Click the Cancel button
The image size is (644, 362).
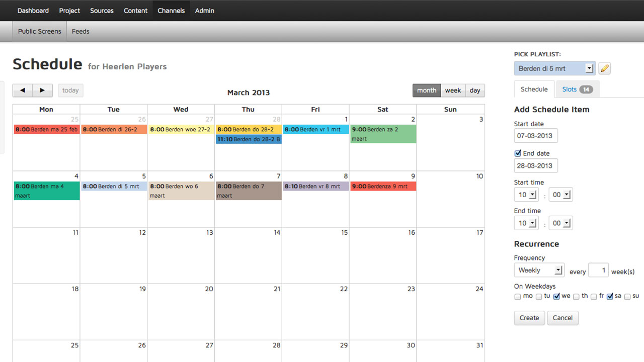(x=562, y=318)
